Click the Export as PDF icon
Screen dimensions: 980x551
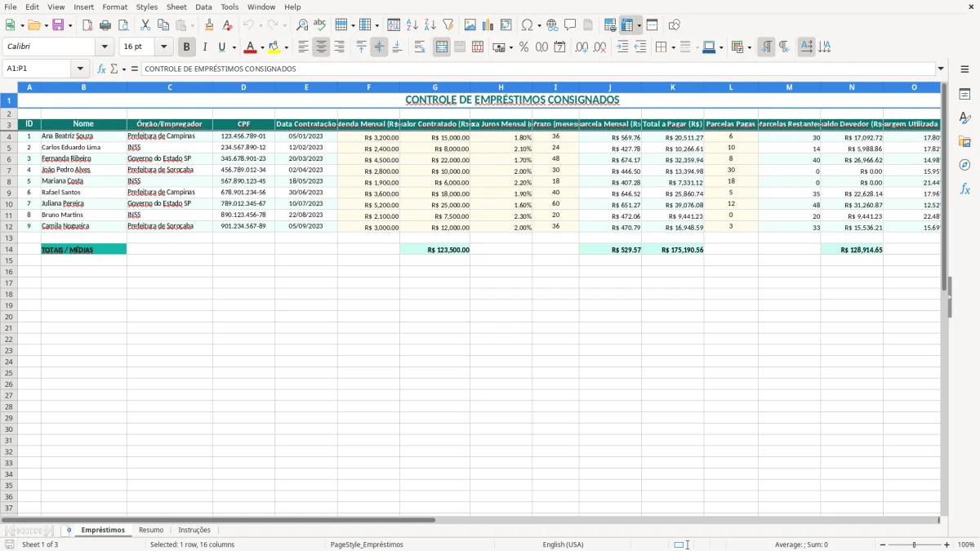(87, 25)
